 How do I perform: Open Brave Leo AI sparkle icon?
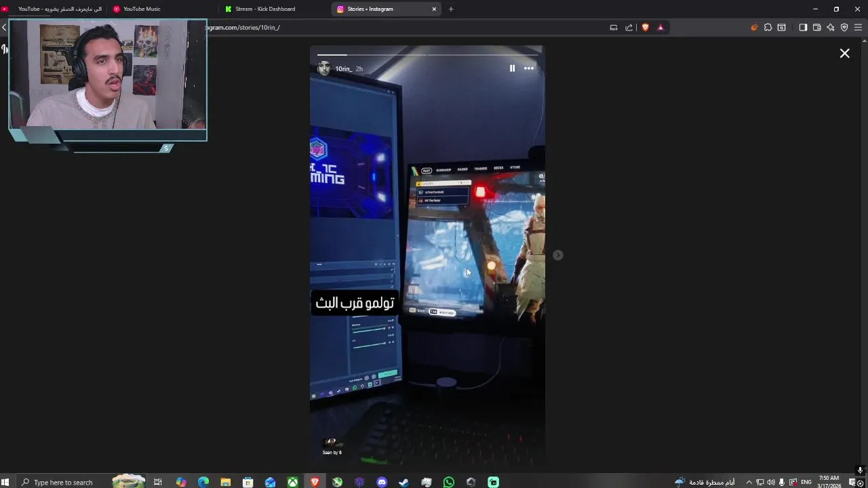(x=830, y=27)
